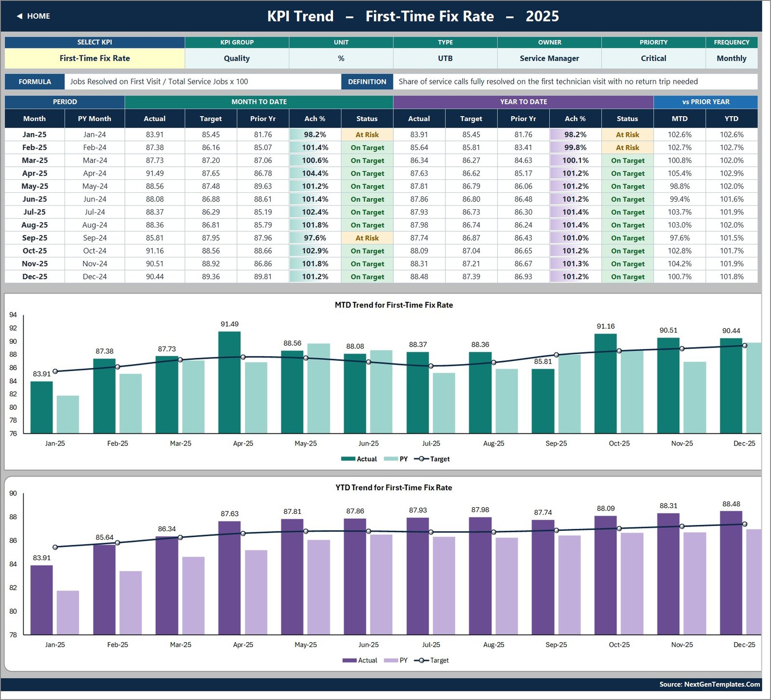Screen dimensions: 771x700
Task: Click the HOME back arrow icon
Action: (x=19, y=16)
